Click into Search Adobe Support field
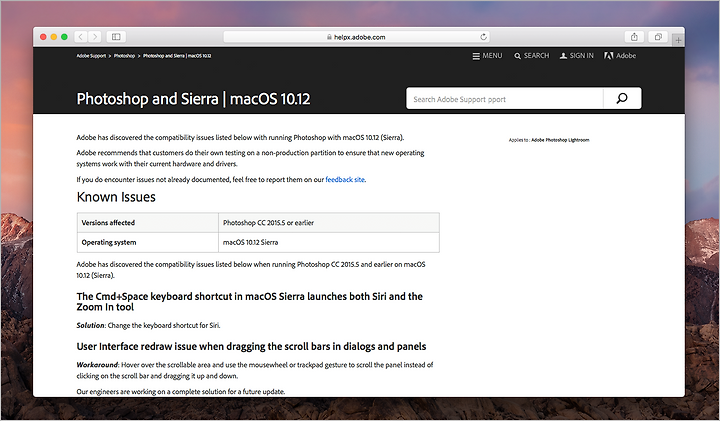720x421 pixels. 505,98
